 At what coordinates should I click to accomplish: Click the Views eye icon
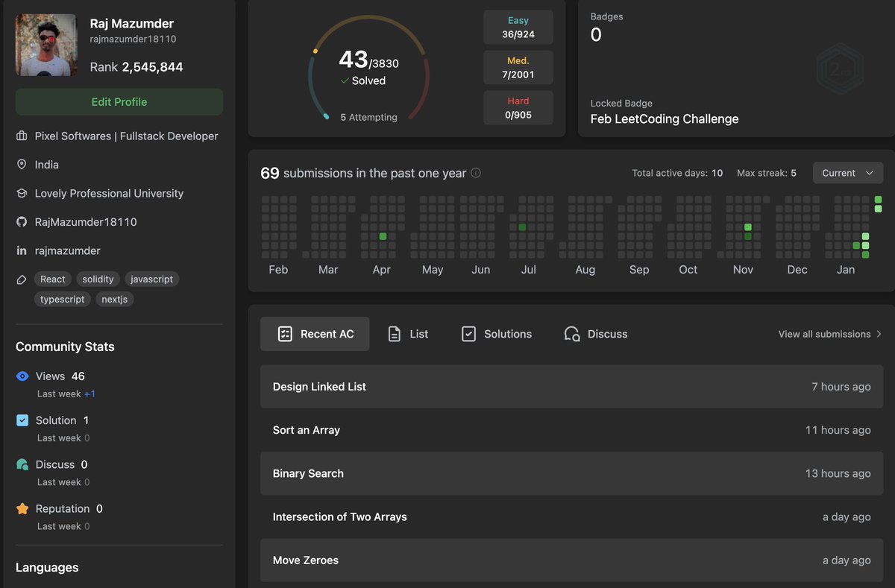(22, 376)
